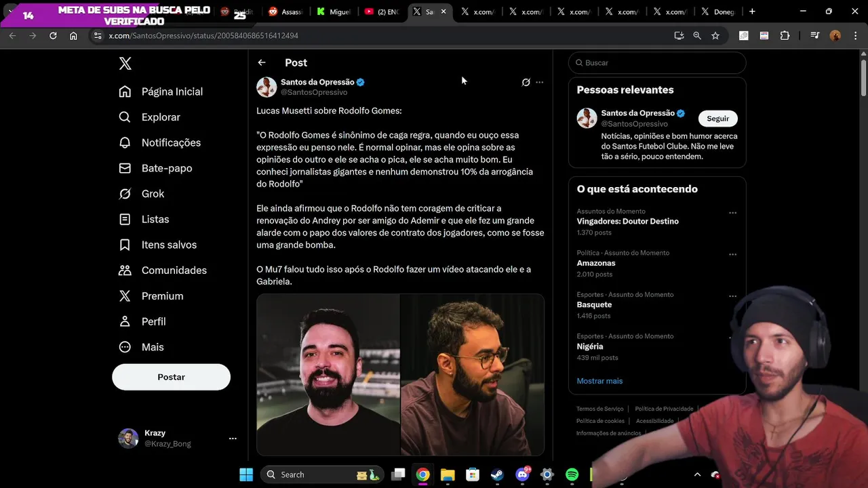
Task: Switch to the Doneg tab
Action: coord(719,12)
